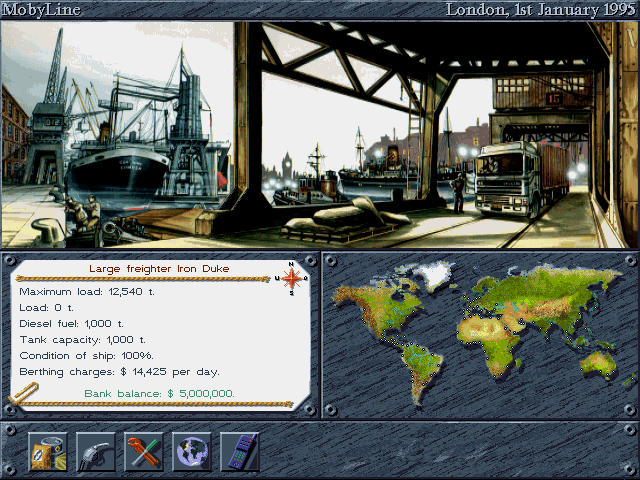Open the globe route planning icon
640x480 pixels.
(192, 451)
